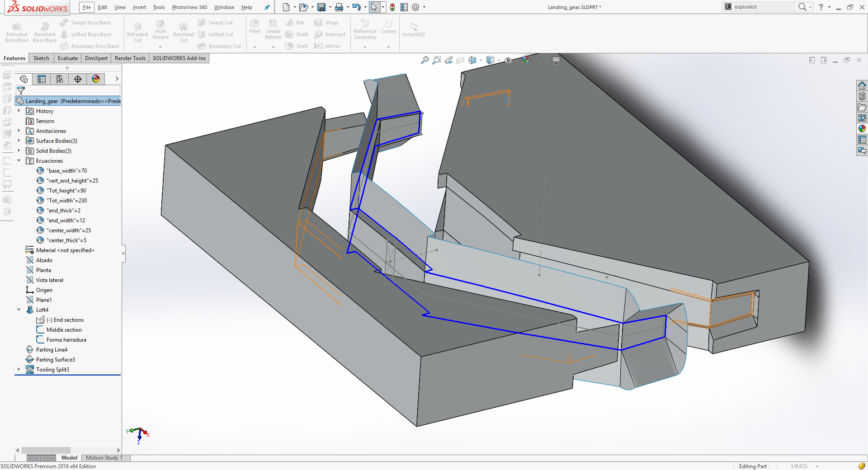Click the Previous View icon
868x470 pixels.
point(448,60)
